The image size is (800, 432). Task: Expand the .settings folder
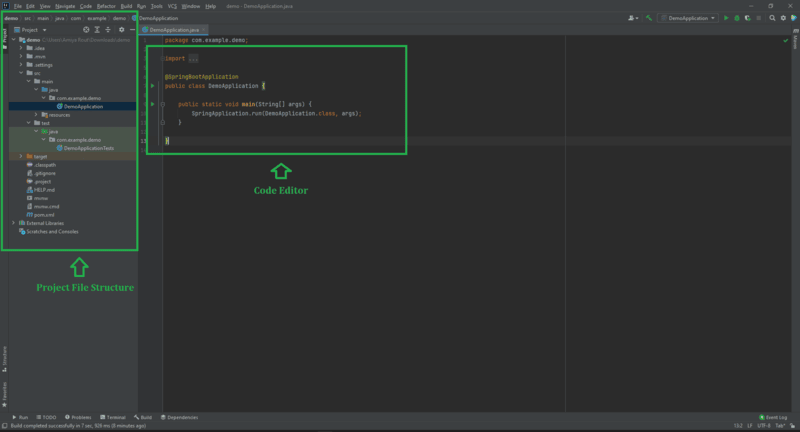(x=21, y=65)
